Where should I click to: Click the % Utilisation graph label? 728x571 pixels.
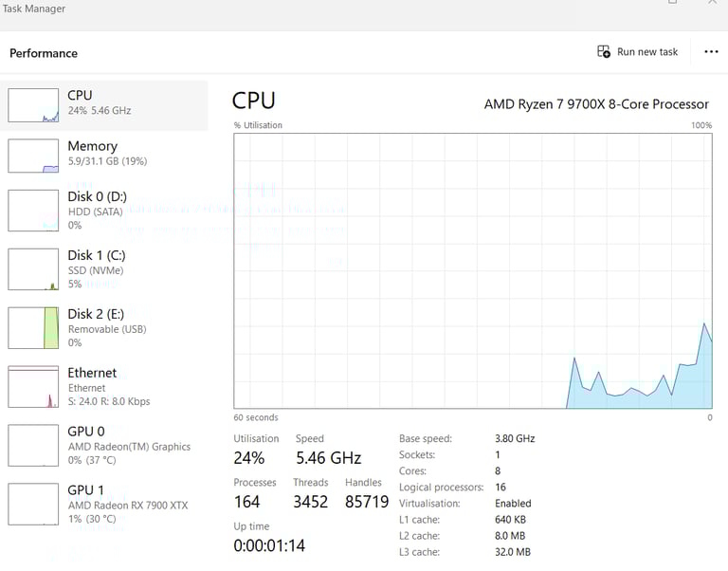click(x=258, y=125)
